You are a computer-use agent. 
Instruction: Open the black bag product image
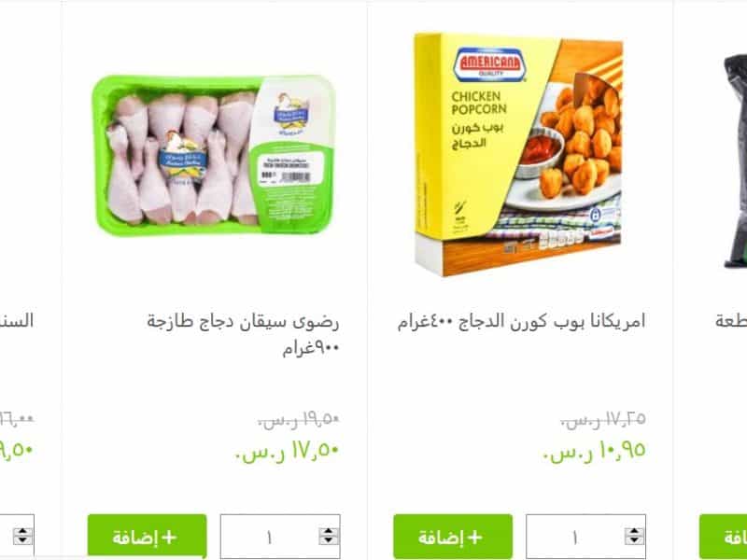click(x=735, y=161)
